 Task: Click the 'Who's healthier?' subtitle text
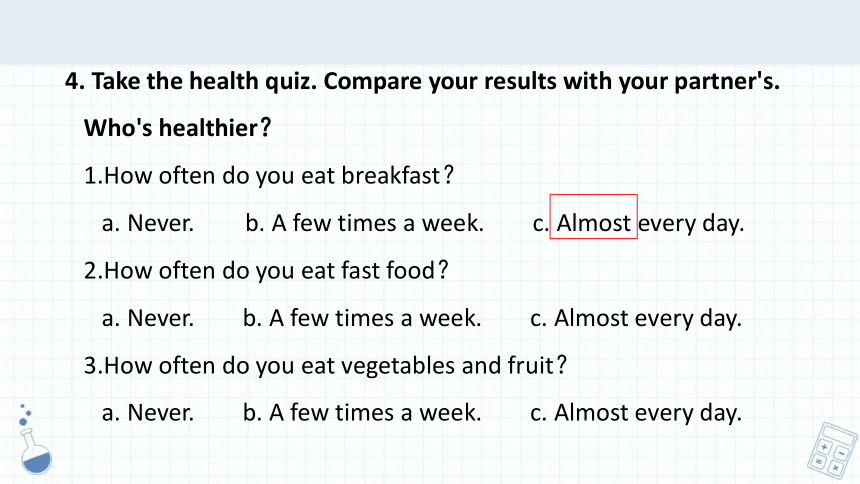pos(178,128)
